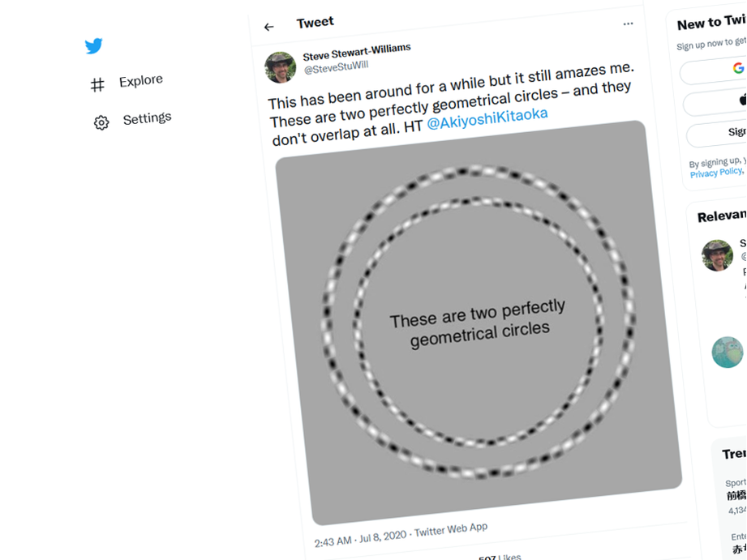Click the tweet timestamp 2:43 AM link
The height and width of the screenshot is (560, 747).
333,541
